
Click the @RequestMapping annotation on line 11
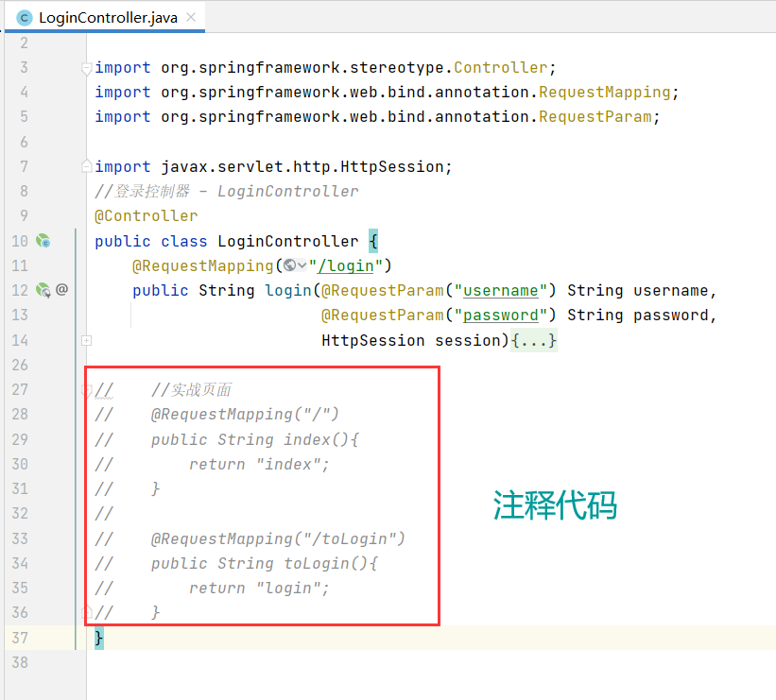tap(203, 266)
